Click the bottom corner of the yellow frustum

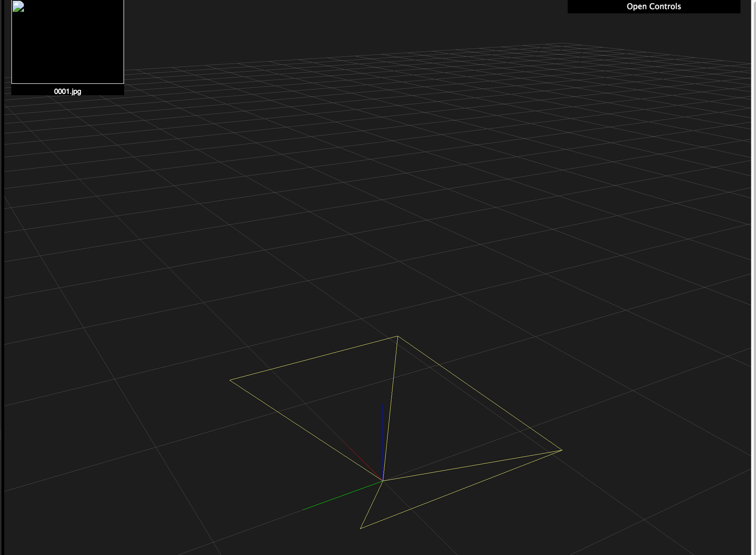360,528
